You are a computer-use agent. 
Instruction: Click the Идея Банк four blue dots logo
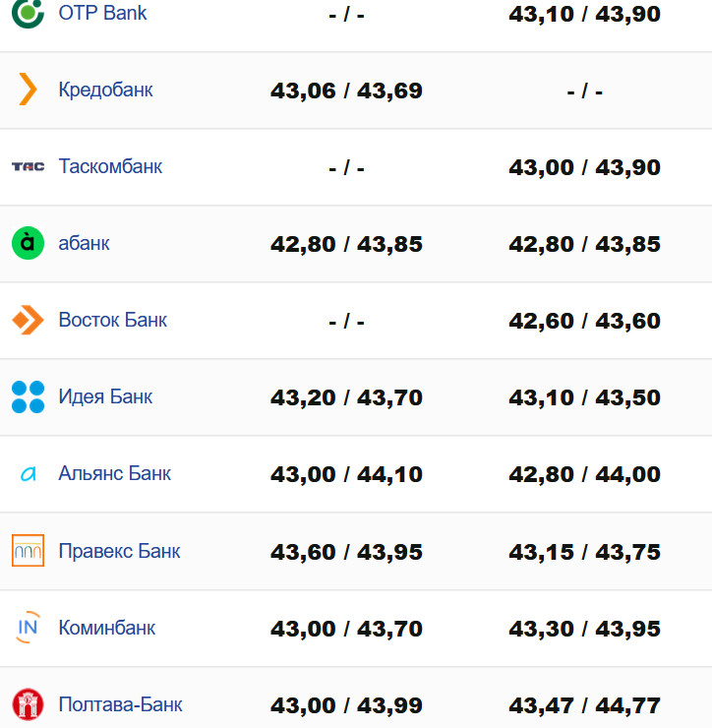pos(29,396)
